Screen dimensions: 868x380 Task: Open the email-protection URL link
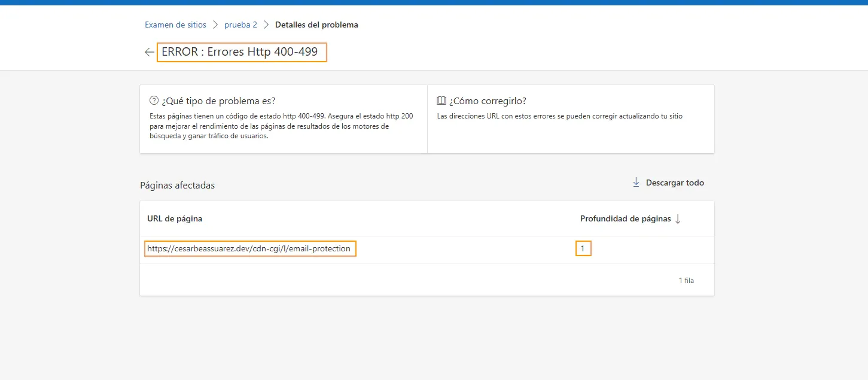(250, 248)
